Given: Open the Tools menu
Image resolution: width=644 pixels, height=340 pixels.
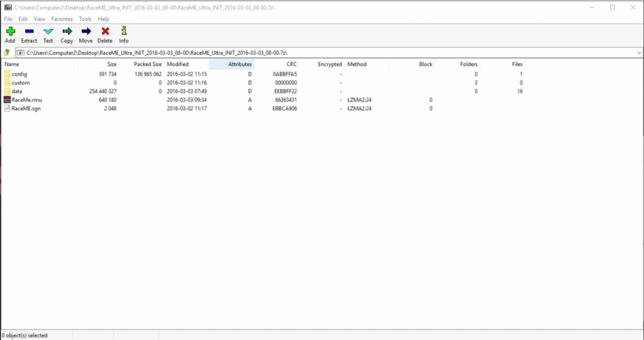Looking at the screenshot, I should (85, 20).
